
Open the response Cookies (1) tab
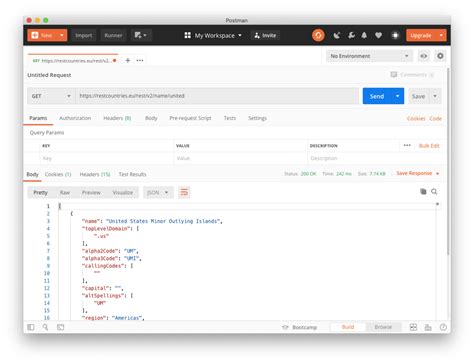[x=58, y=174]
